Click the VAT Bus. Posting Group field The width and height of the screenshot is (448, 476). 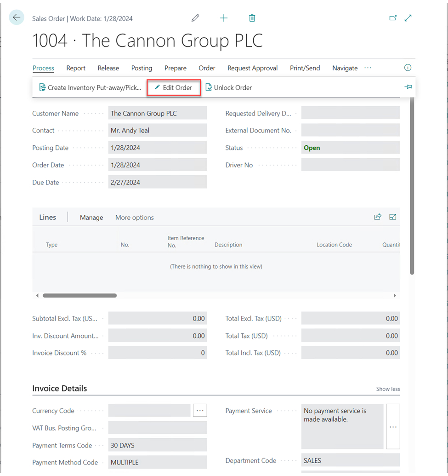[158, 428]
